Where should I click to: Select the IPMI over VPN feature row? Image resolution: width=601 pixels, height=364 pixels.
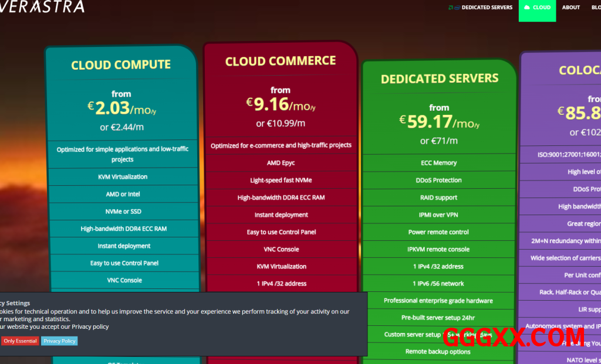pyautogui.click(x=438, y=215)
